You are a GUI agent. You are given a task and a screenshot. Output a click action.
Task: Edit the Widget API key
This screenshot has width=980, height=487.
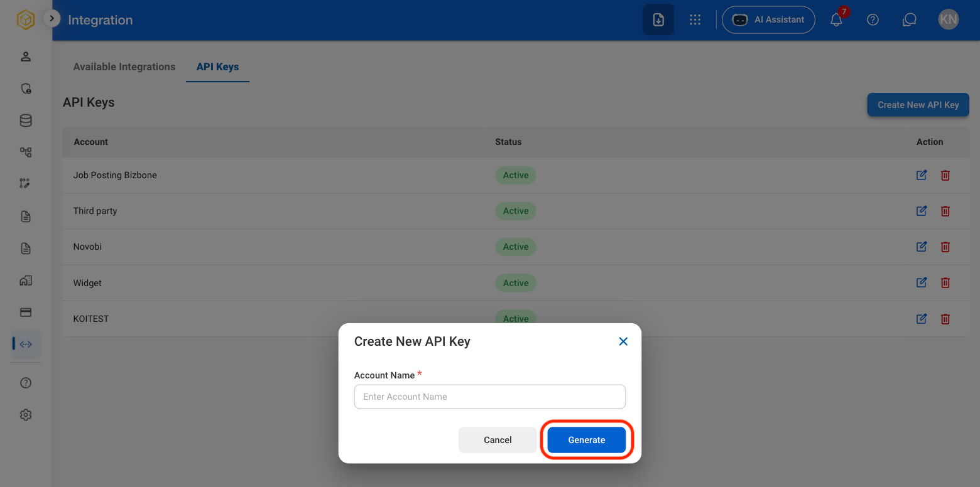pyautogui.click(x=922, y=283)
